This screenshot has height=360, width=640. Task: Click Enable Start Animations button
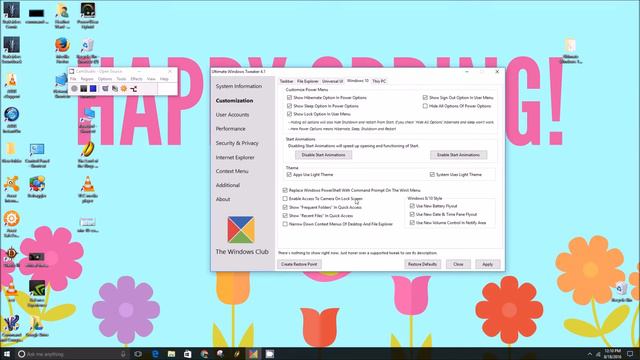click(x=458, y=155)
